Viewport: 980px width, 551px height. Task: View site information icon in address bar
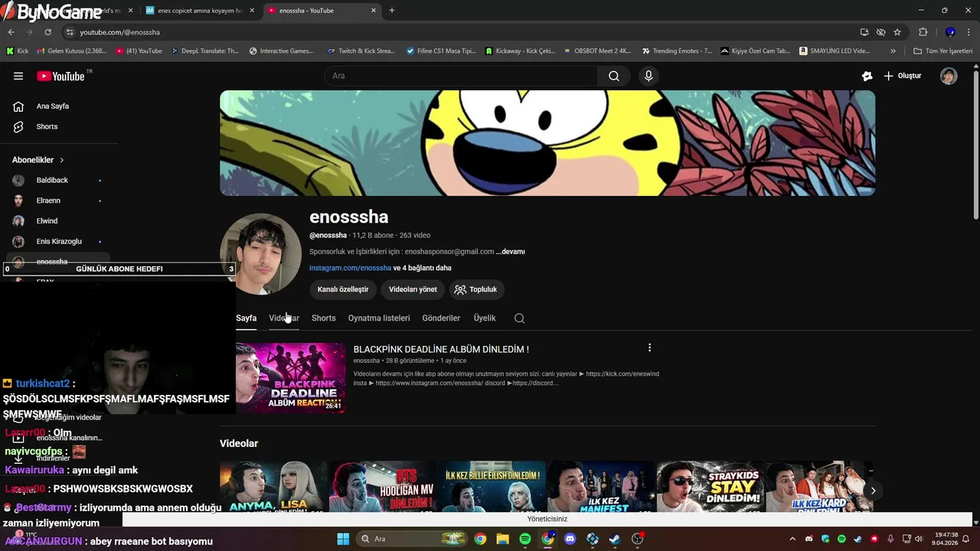(70, 32)
